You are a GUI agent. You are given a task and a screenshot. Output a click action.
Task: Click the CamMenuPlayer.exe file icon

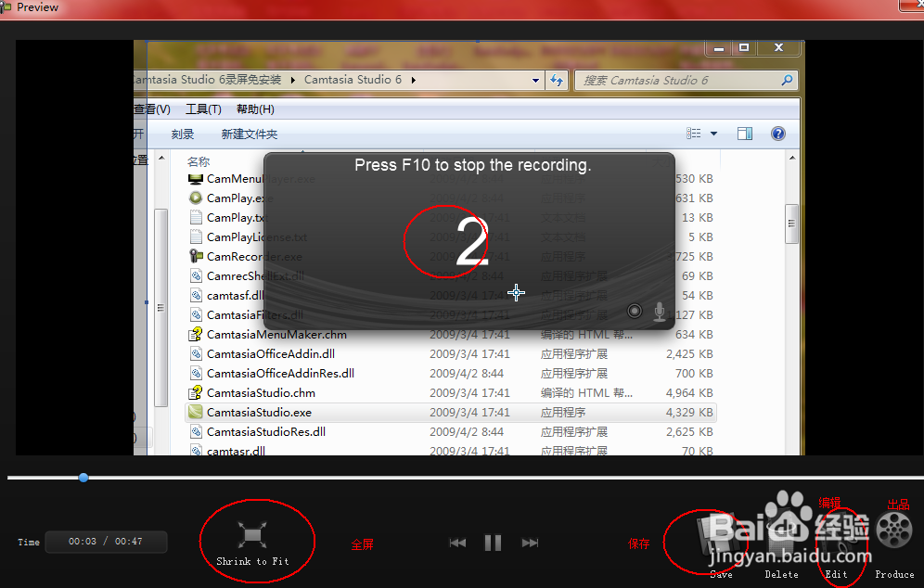click(196, 178)
